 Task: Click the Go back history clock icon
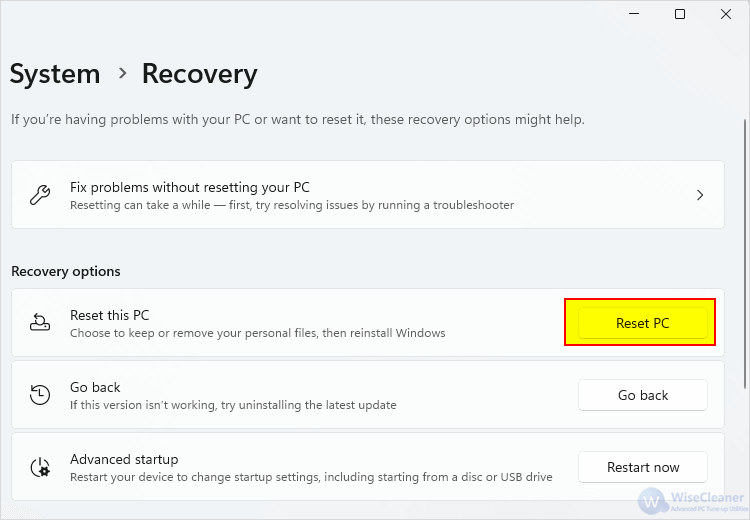tap(40, 395)
